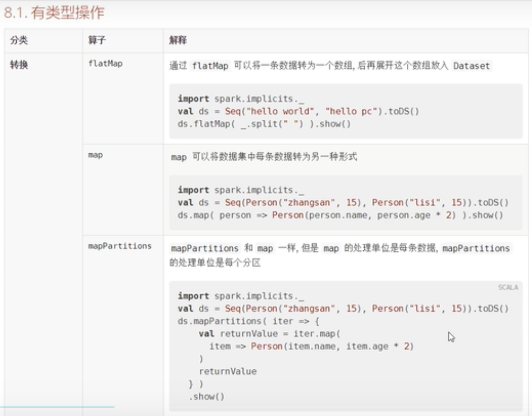Image resolution: width=532 pixels, height=416 pixels.
Task: Click the final .show() code line
Action: [x=206, y=397]
